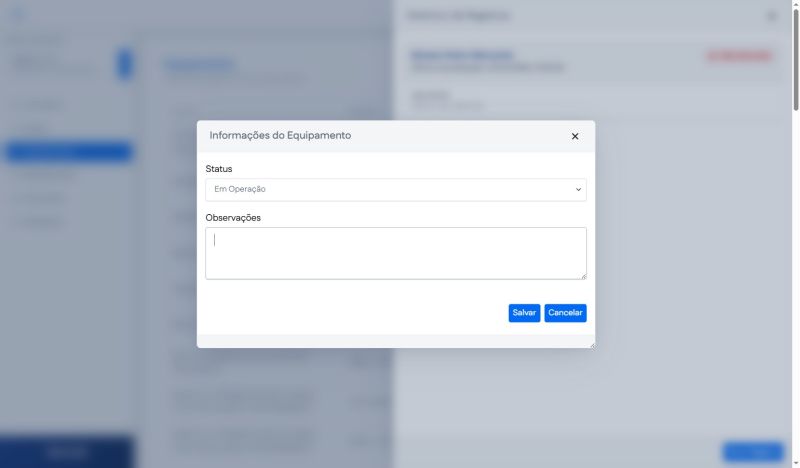Select the highlighted blue sidebar menu item
This screenshot has width=800, height=468.
coord(68,152)
